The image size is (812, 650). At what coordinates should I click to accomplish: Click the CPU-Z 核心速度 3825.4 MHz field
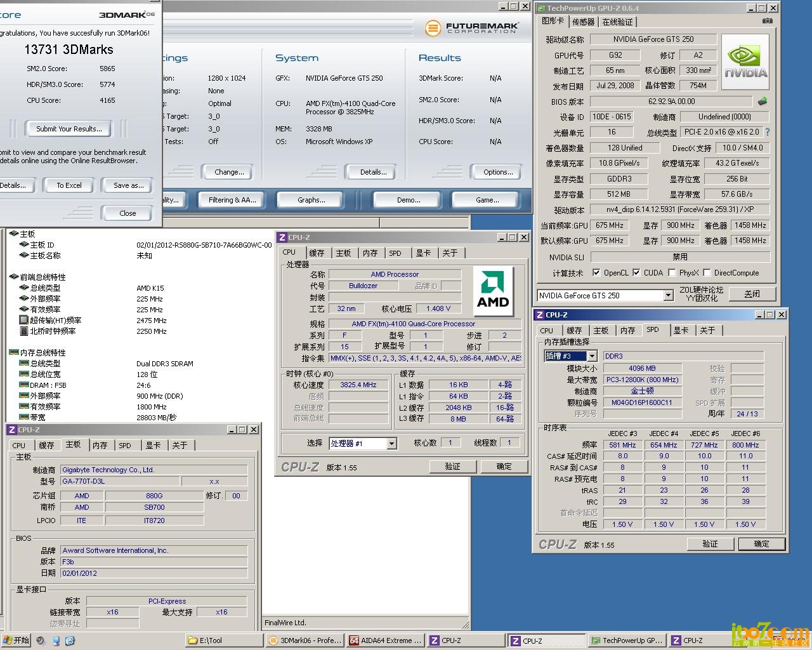coord(358,385)
